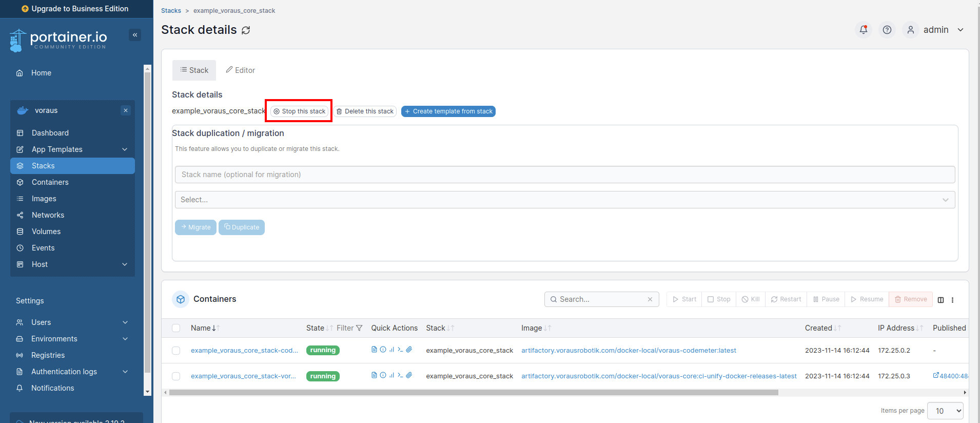Collapse the sidebar using the double-chevron icon
Screen dimensions: 980x423
pos(135,35)
